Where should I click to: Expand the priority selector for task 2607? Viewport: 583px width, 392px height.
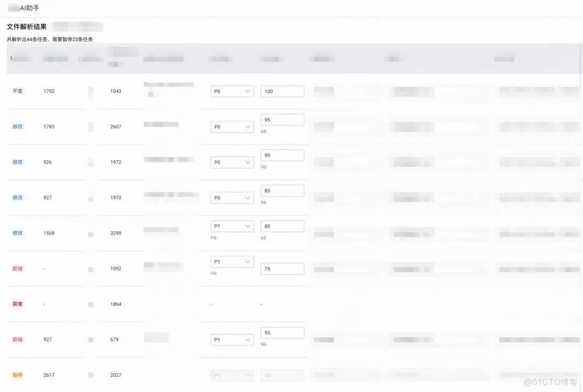click(232, 127)
